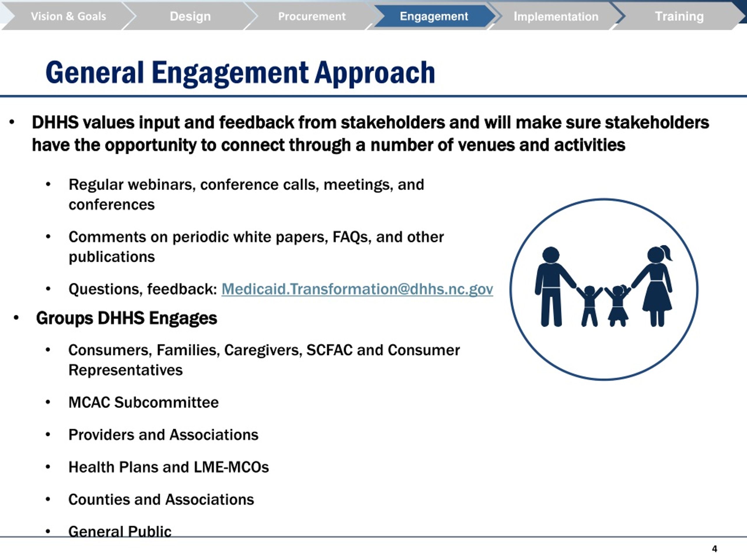Click 'Comments on periodic white papers' bullet
Image resolution: width=747 pixels, height=560 pixels.
(x=256, y=247)
